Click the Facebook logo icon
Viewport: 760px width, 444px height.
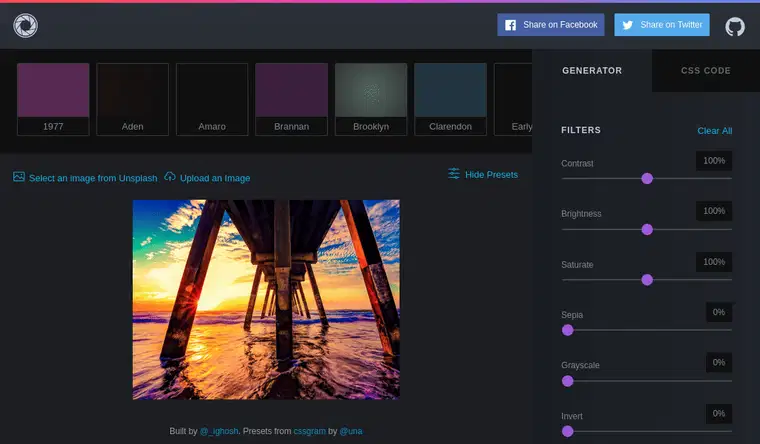pyautogui.click(x=510, y=25)
